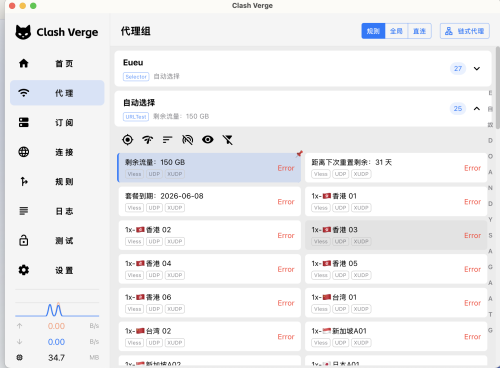
Task: Click the Selector tag under Eueu
Action: click(x=136, y=77)
